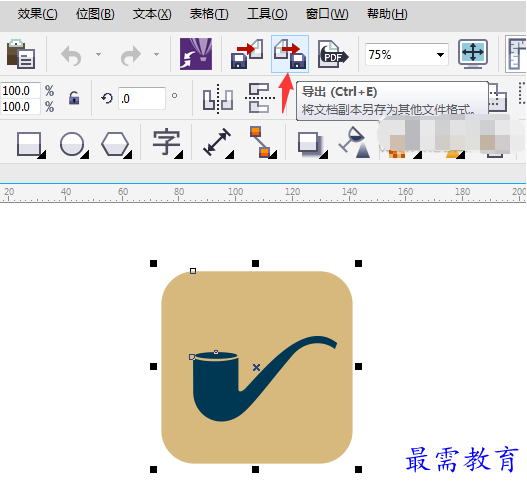Click the Publish to PDF icon
This screenshot has width=527, height=491.
(x=333, y=54)
